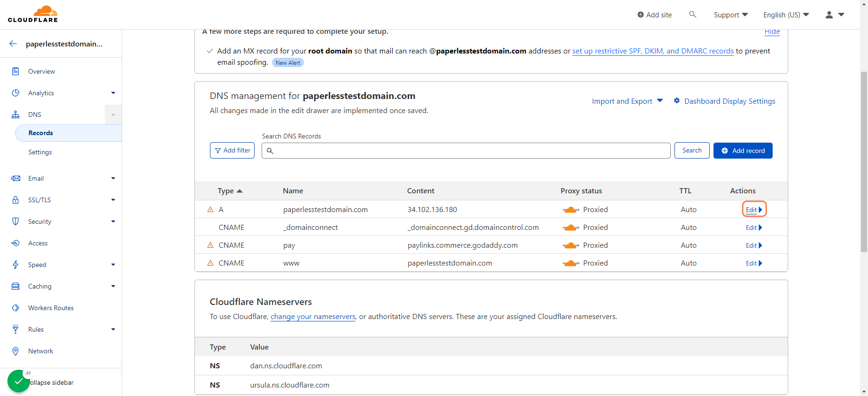Click the Analytics pie chart icon
Viewport: 868px width, 396px height.
[x=15, y=93]
